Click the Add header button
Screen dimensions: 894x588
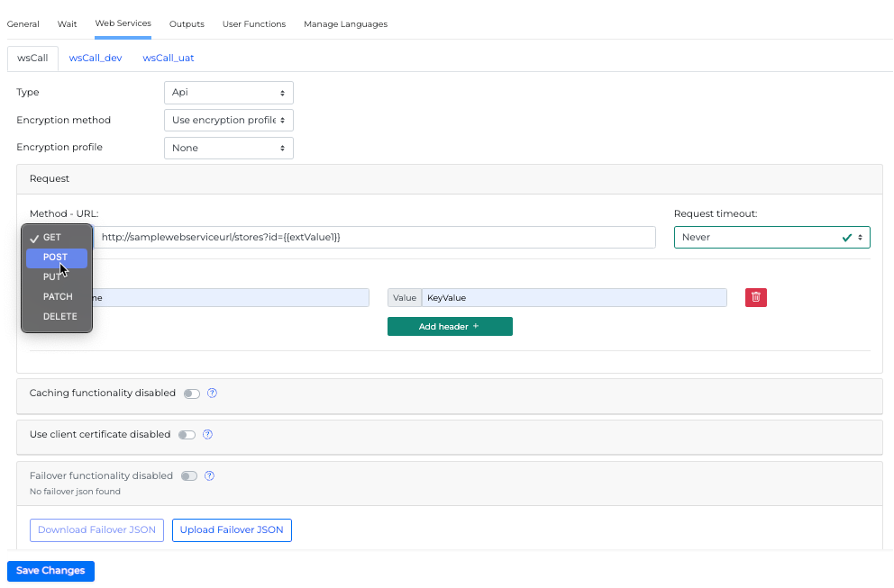pyautogui.click(x=449, y=327)
